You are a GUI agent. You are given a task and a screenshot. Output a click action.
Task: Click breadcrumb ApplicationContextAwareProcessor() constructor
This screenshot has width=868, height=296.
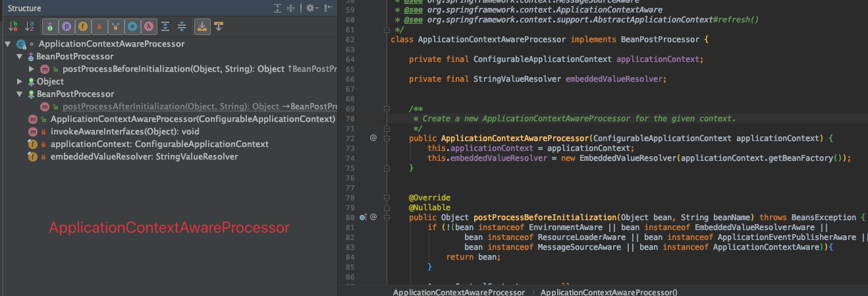[609, 291]
